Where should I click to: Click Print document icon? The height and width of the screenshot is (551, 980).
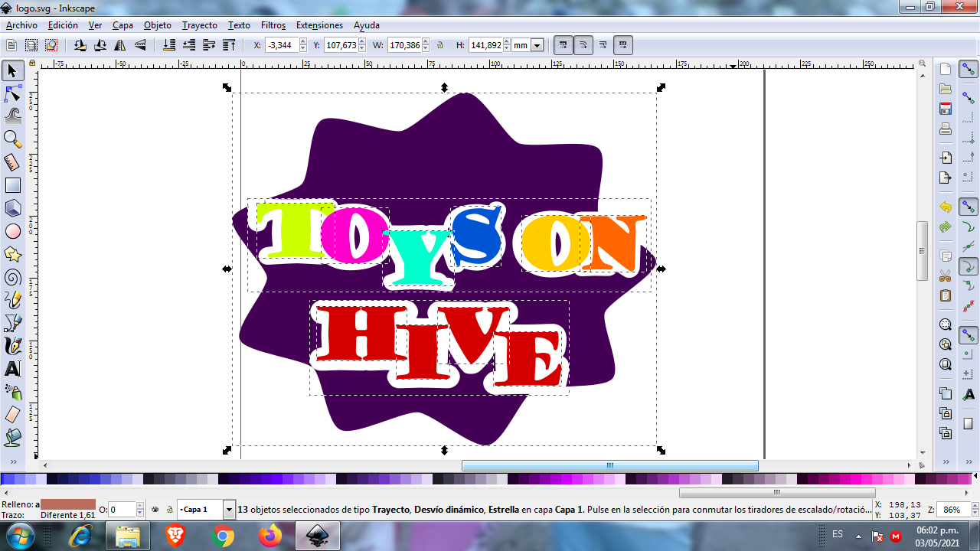[x=946, y=129]
